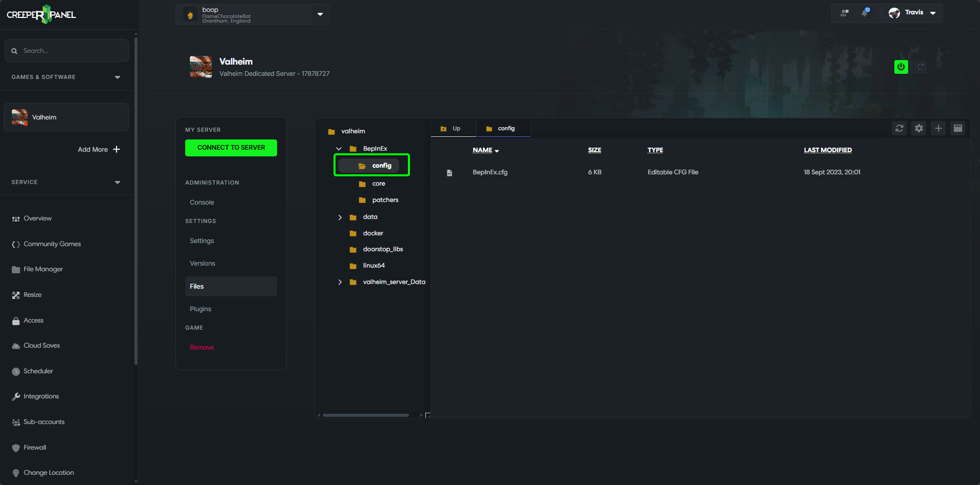This screenshot has width=980, height=485.
Task: Sort files by Size column
Action: click(594, 150)
